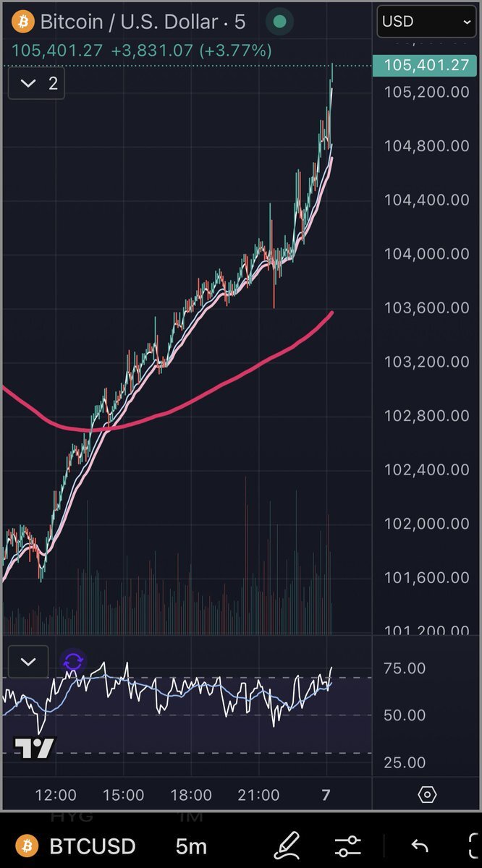Click the 104,000.00 price scale level
Viewport: 482px width, 868px height.
point(426,254)
